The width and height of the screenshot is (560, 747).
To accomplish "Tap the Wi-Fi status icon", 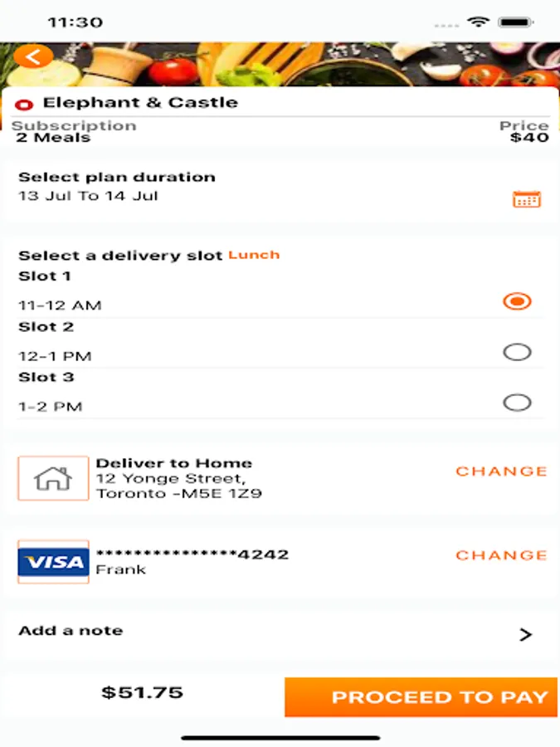I will click(479, 22).
